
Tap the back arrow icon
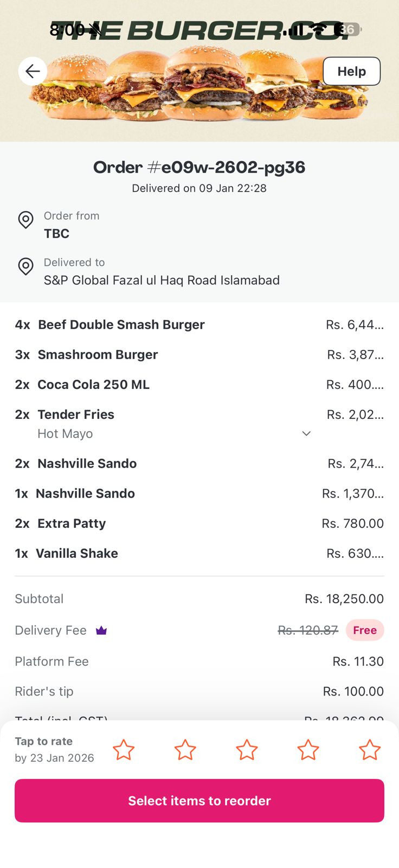33,71
